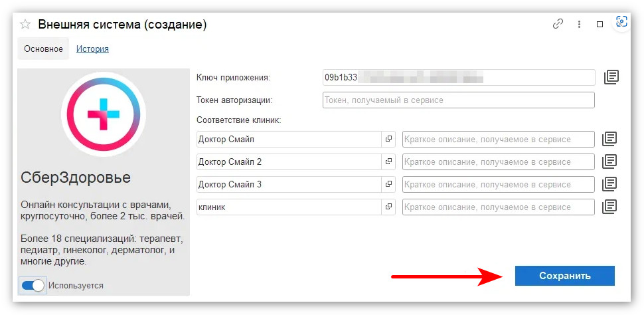Image resolution: width=644 pixels, height=315 pixels.
Task: Open the three-dot more actions menu
Action: pos(579,25)
